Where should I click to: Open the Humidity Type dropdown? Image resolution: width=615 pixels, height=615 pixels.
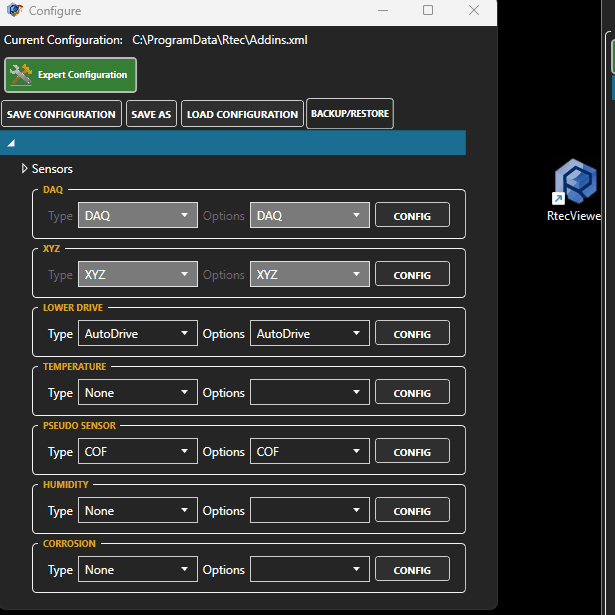pos(138,510)
